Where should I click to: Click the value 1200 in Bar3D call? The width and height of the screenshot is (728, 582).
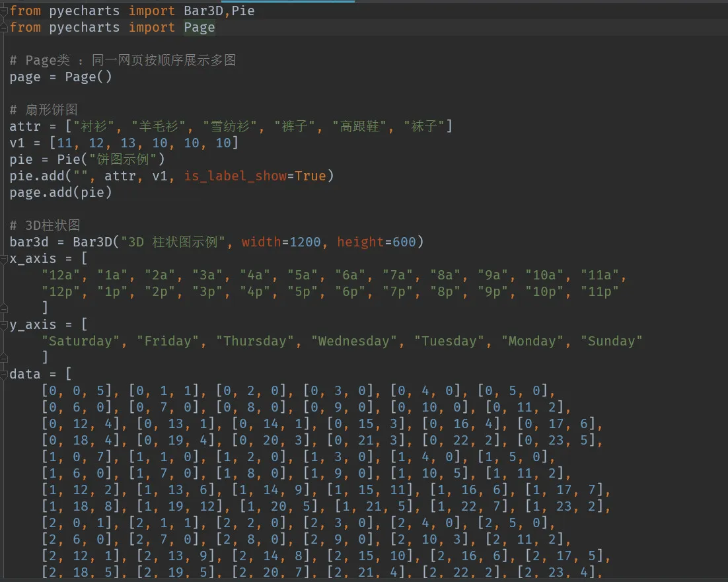[305, 242]
